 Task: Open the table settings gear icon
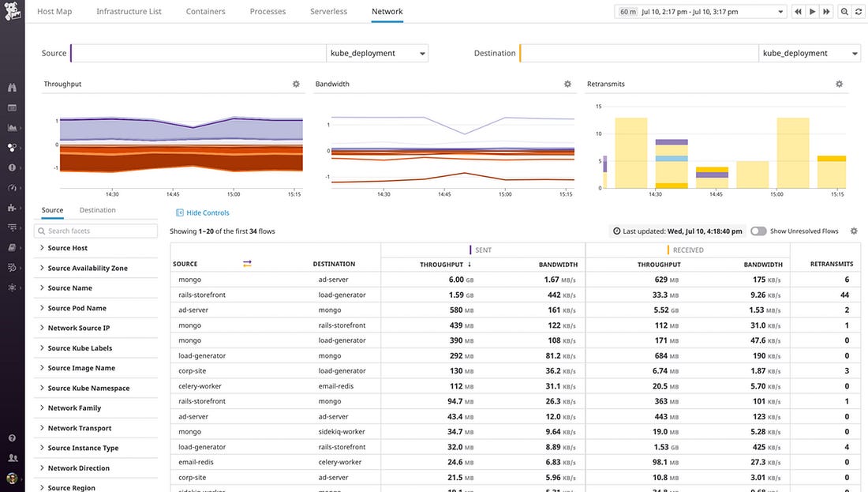pyautogui.click(x=854, y=231)
